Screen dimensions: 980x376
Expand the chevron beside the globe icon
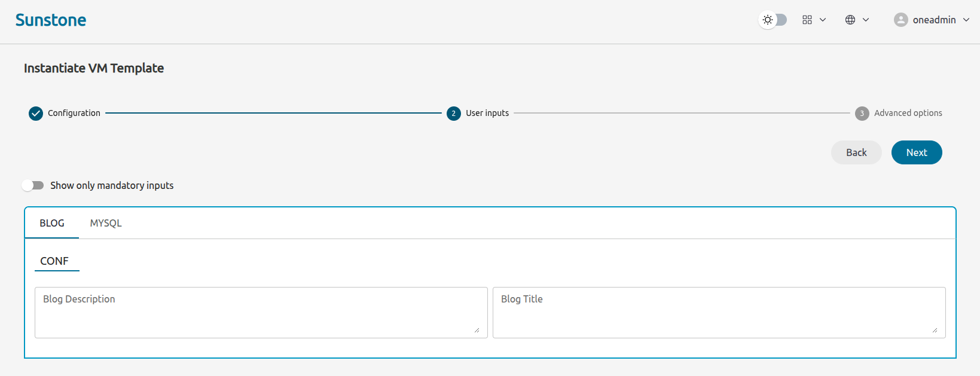pyautogui.click(x=866, y=20)
